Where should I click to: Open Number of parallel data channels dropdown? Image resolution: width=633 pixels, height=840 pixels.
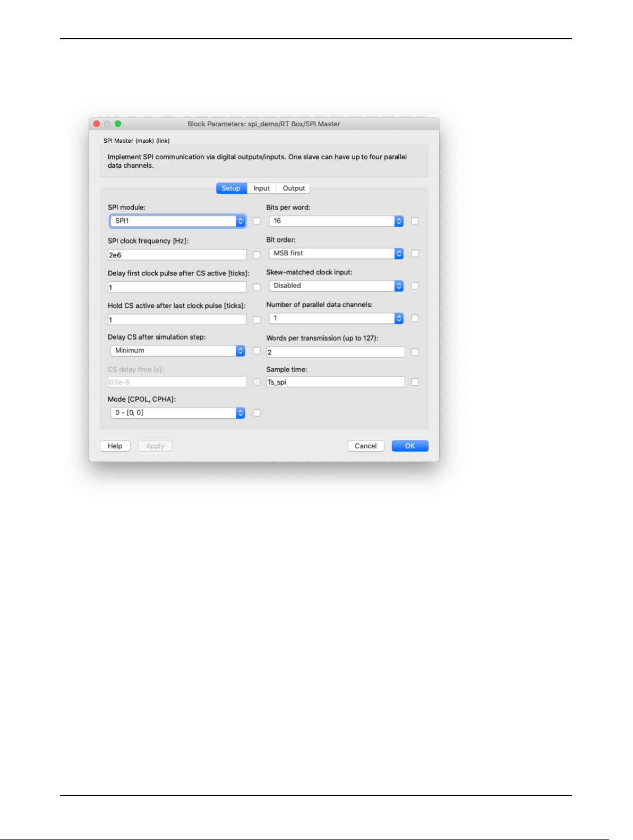[336, 318]
